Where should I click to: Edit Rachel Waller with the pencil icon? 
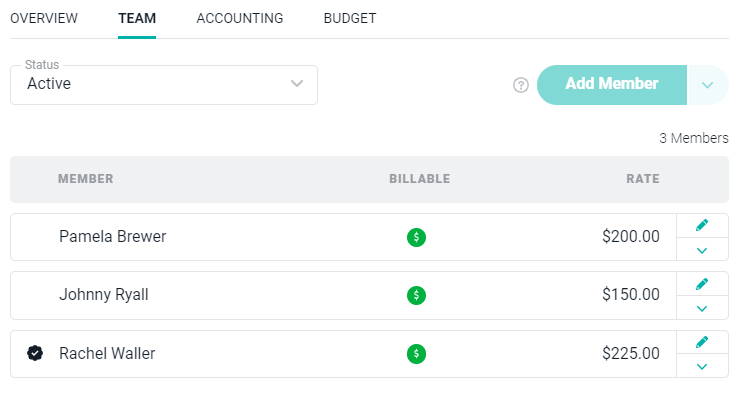(x=702, y=342)
